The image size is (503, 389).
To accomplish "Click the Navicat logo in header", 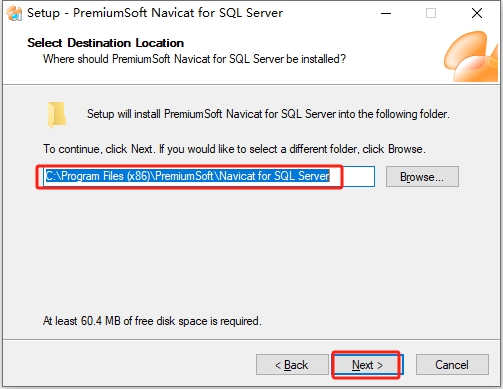I will [x=471, y=56].
